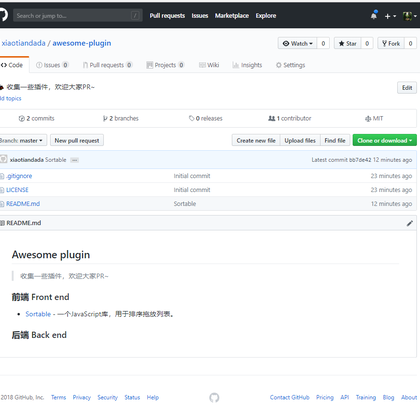
Task: Click the GitHub Octocat logo in header
Action: [x=3, y=15]
